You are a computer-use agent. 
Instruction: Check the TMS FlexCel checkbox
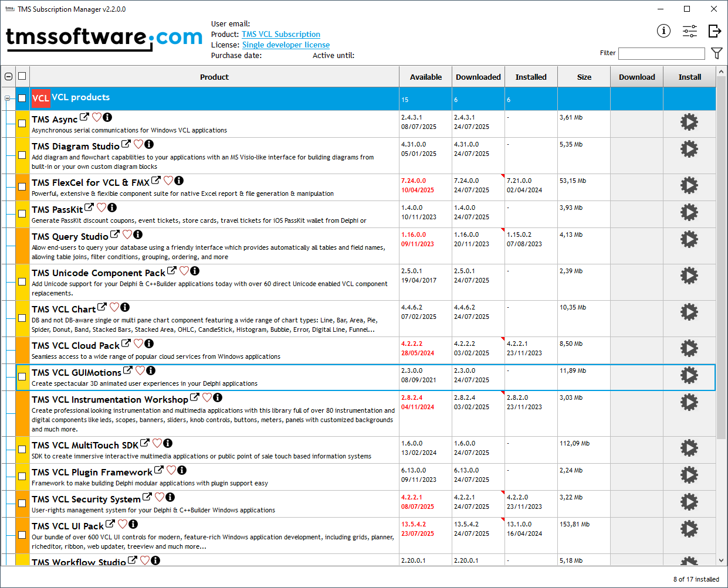click(22, 186)
